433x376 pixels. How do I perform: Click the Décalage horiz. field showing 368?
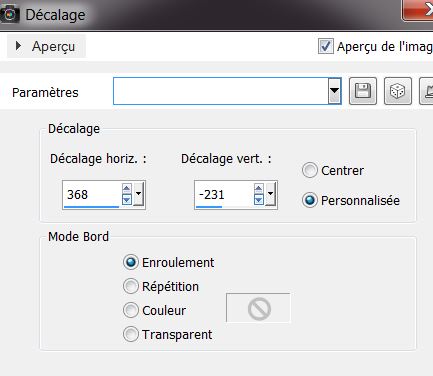[x=91, y=194]
